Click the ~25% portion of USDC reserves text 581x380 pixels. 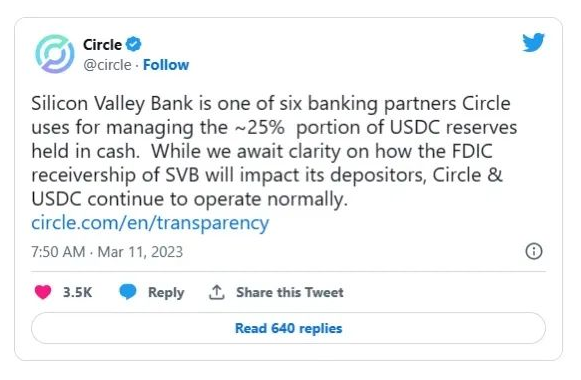[x=376, y=127]
